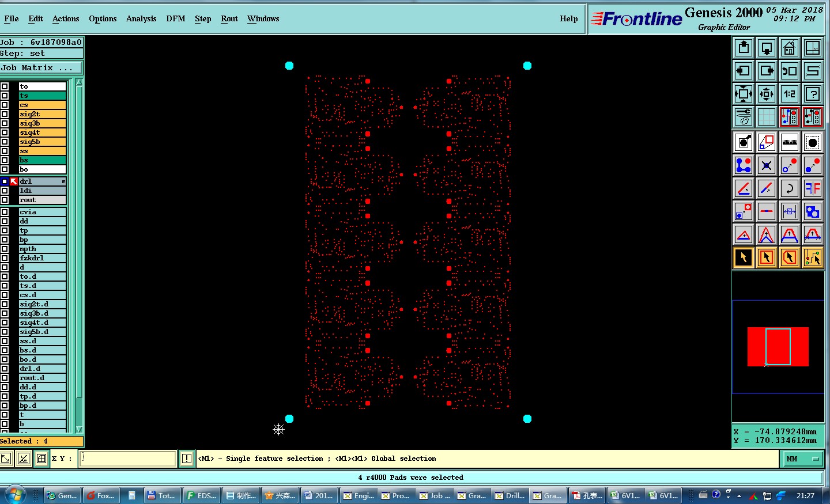Click the zoom in expanding-arrows icon
This screenshot has width=830, height=504.
[744, 94]
